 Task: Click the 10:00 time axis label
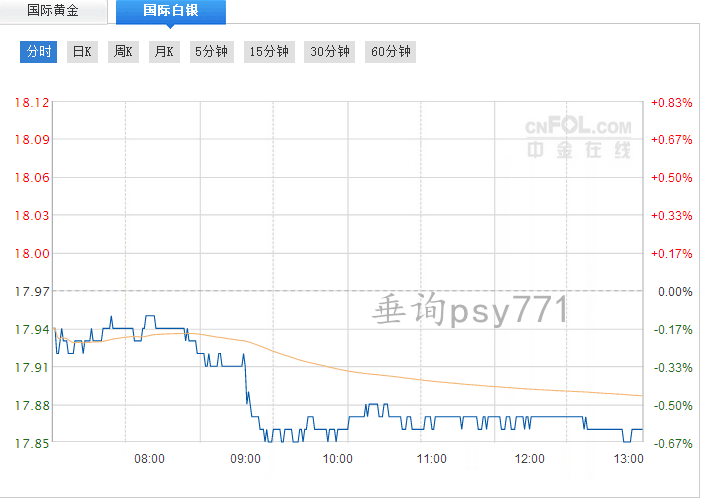click(x=338, y=459)
